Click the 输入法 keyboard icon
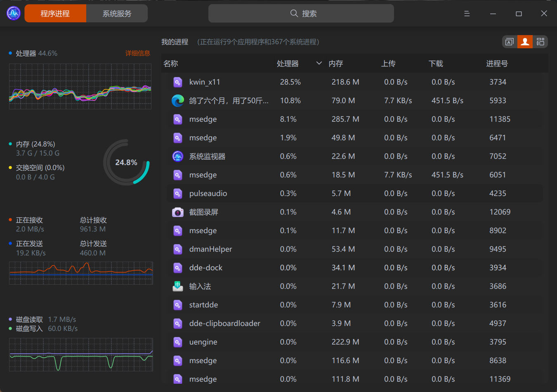557x392 pixels. click(178, 286)
